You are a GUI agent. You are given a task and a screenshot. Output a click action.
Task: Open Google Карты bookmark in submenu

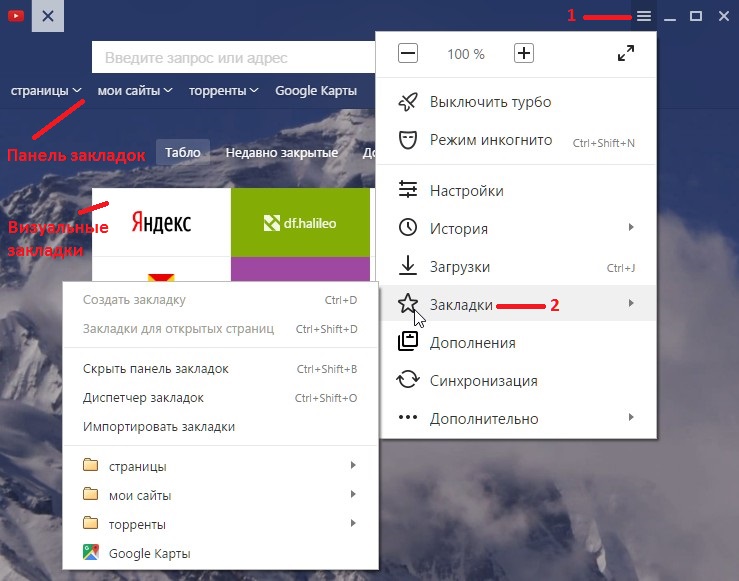pos(221,553)
